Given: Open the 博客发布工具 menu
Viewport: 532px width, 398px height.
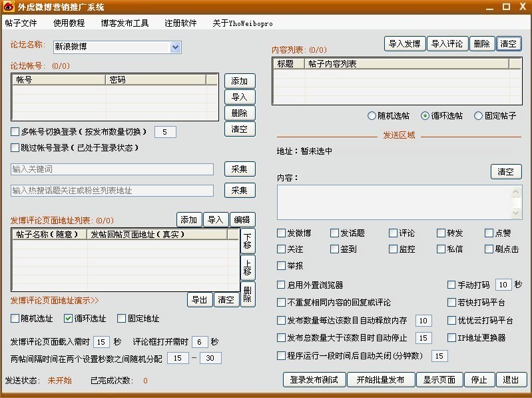Looking at the screenshot, I should tap(125, 23).
